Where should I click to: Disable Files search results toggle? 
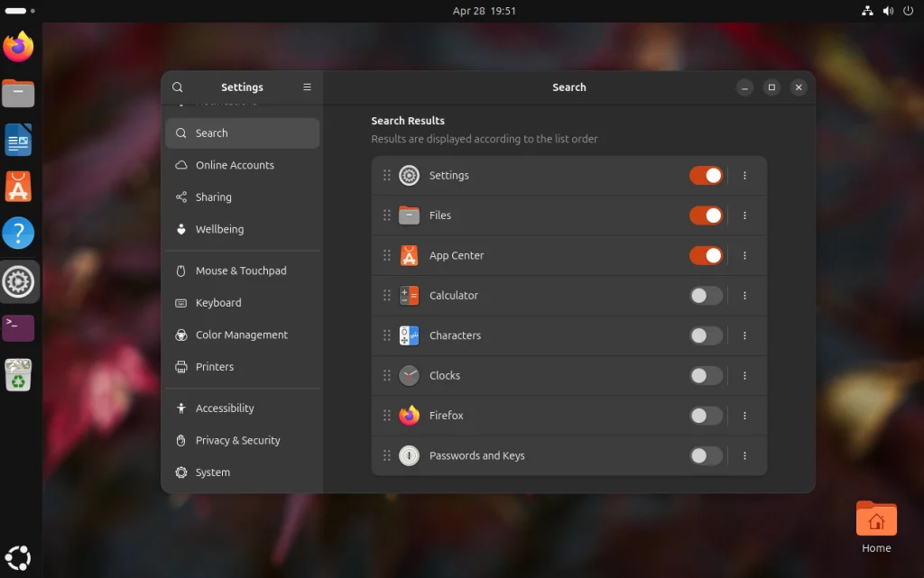pos(706,216)
